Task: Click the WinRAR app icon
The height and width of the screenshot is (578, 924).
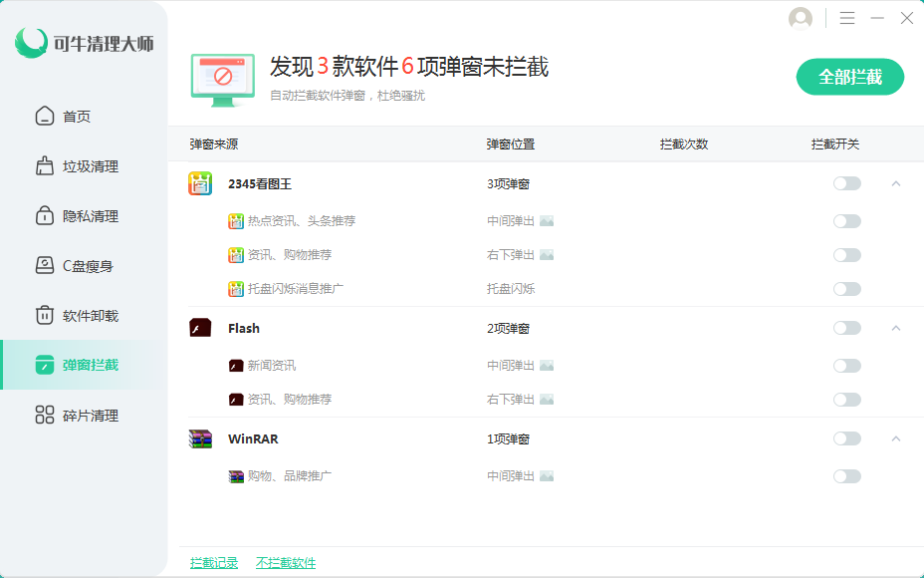Action: click(200, 438)
